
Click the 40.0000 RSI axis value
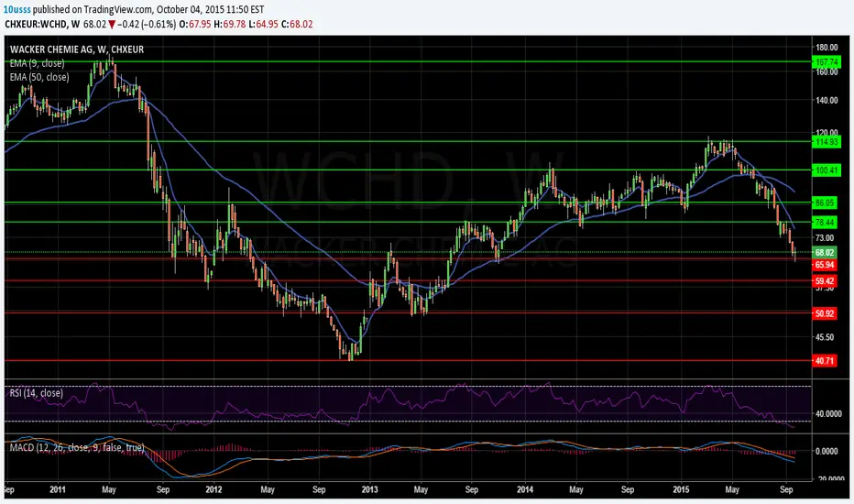point(827,413)
